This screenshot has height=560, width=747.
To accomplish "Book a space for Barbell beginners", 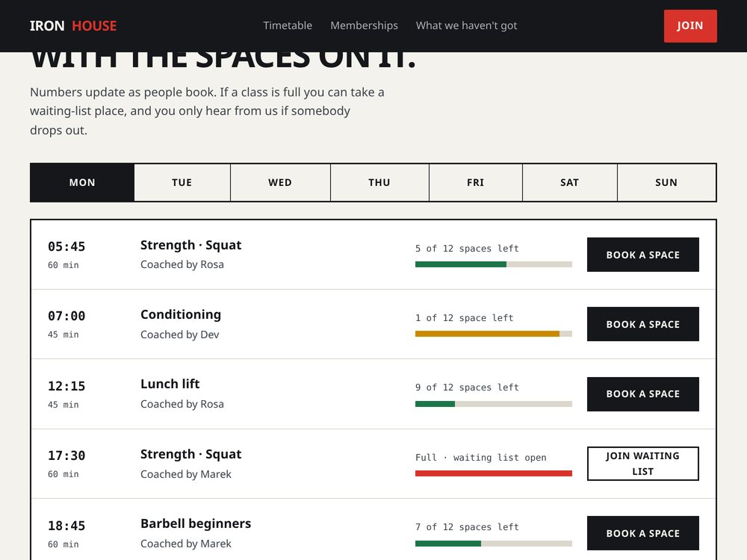I will (642, 533).
